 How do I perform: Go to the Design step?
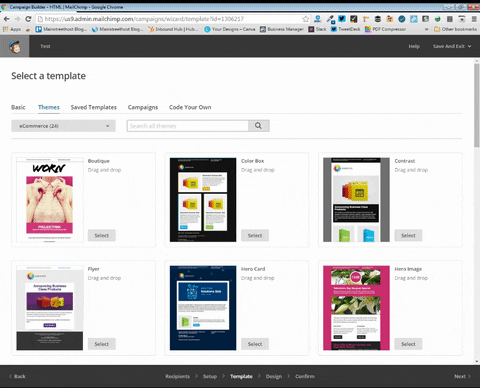(x=274, y=376)
